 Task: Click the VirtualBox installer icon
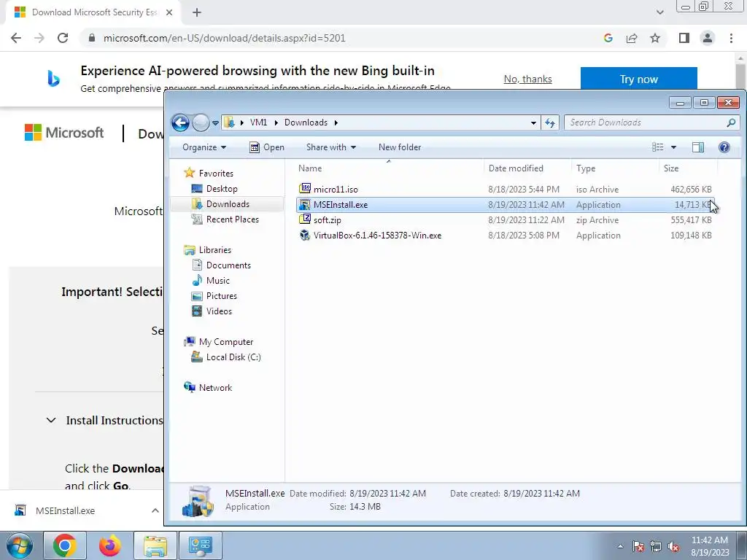305,235
